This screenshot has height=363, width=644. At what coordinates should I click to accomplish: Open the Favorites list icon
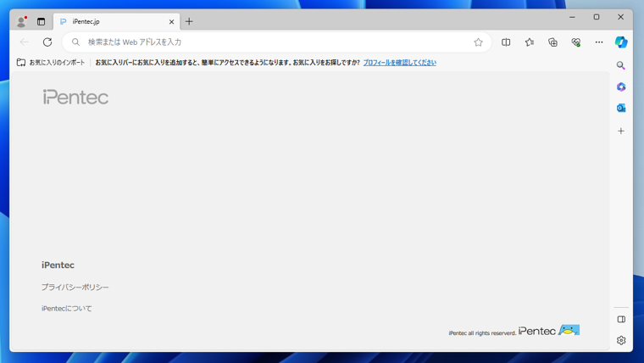530,42
